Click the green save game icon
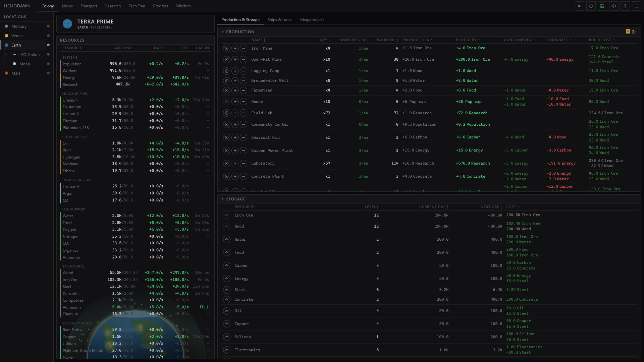Screen dimensions: 644x362 coord(602,6)
